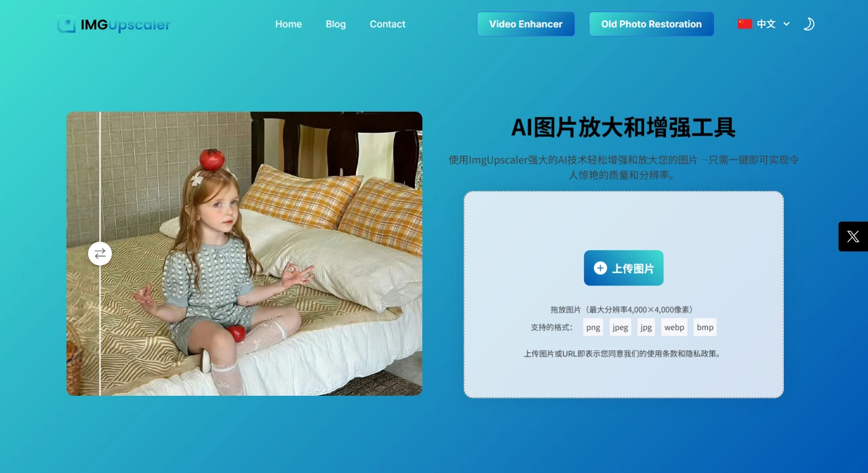868x473 pixels.
Task: Click the before/after swap arrows icon
Action: coord(100,253)
